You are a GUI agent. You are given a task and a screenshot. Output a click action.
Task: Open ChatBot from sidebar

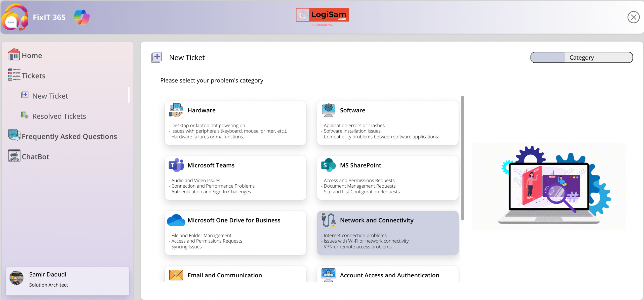[35, 157]
